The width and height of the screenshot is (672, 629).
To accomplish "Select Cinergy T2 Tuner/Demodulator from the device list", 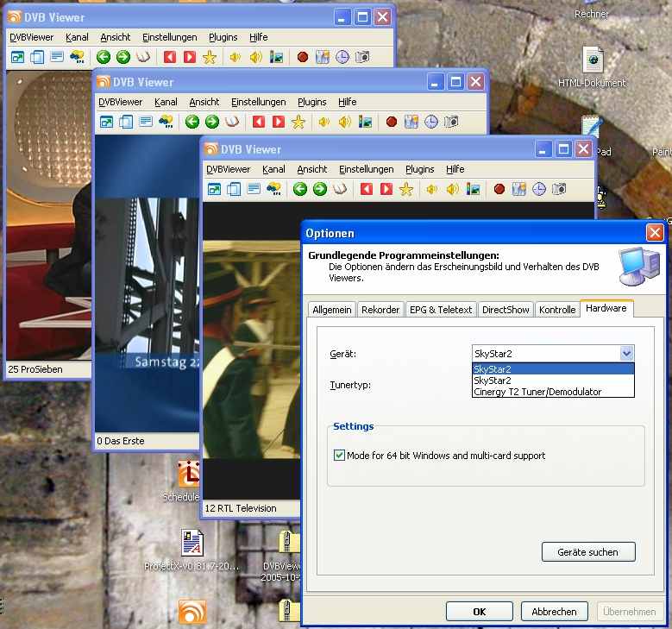I will 537,392.
